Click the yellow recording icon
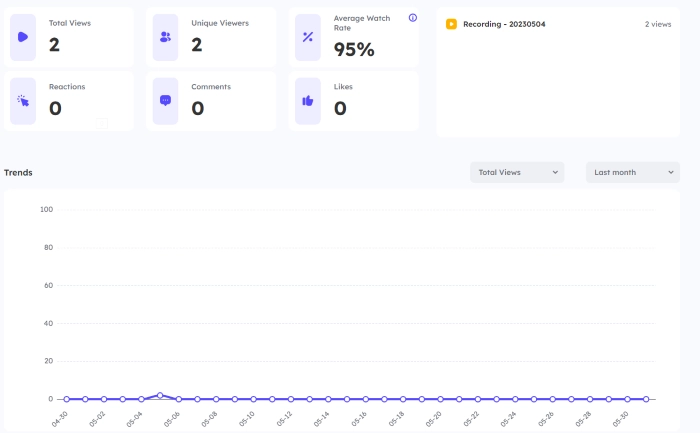700x433 pixels. tap(451, 23)
